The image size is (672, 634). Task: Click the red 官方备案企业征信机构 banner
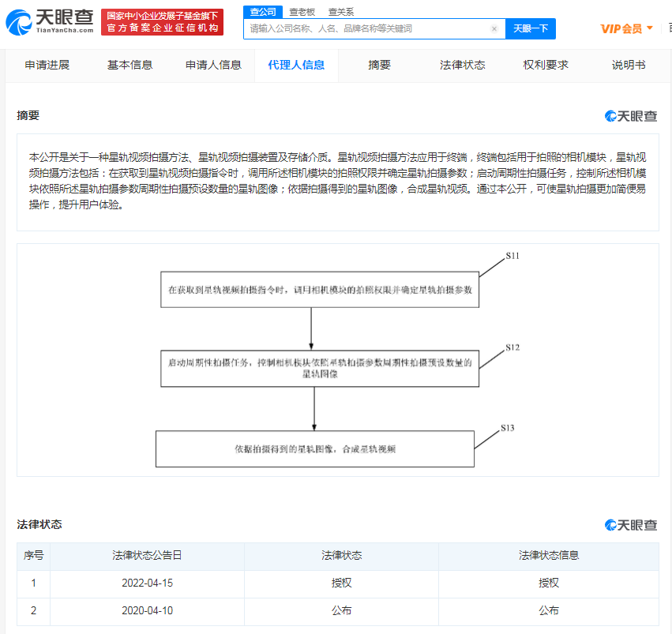point(163,22)
